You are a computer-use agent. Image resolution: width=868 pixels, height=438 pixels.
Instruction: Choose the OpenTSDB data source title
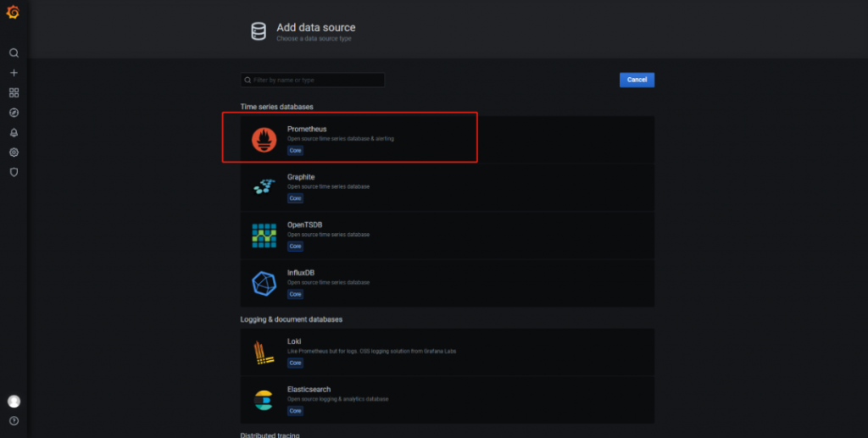[304, 225]
